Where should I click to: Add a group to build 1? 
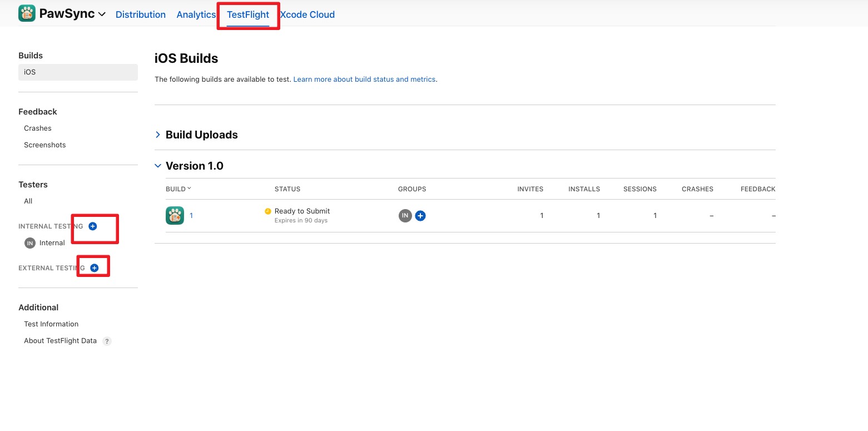(x=420, y=216)
